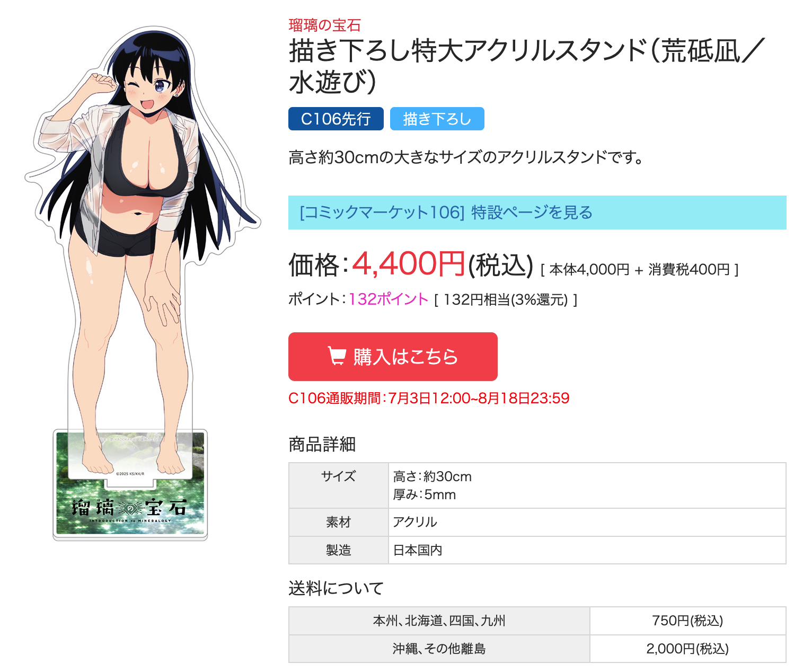Click the 瑠璃の宝石 logo on the stand base
The image size is (794, 672).
click(x=130, y=509)
